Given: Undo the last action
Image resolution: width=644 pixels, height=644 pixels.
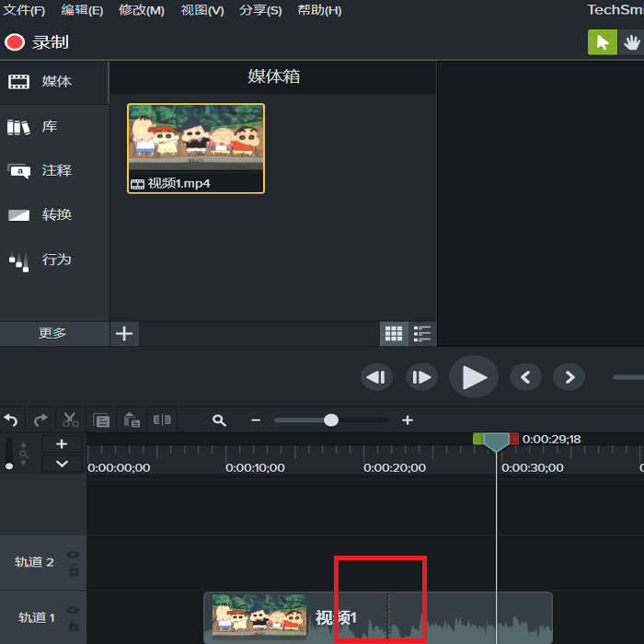Looking at the screenshot, I should pos(11,420).
